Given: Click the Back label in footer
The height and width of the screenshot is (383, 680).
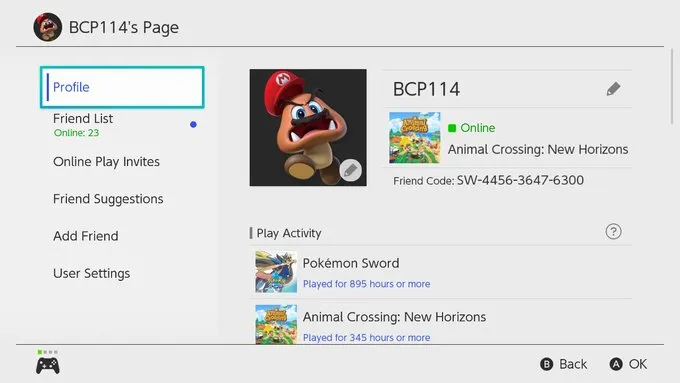Looking at the screenshot, I should pyautogui.click(x=573, y=364).
